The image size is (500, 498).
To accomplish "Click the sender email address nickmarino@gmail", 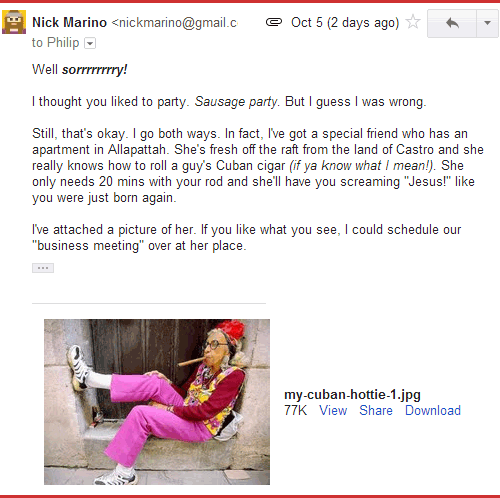I will coord(174,23).
